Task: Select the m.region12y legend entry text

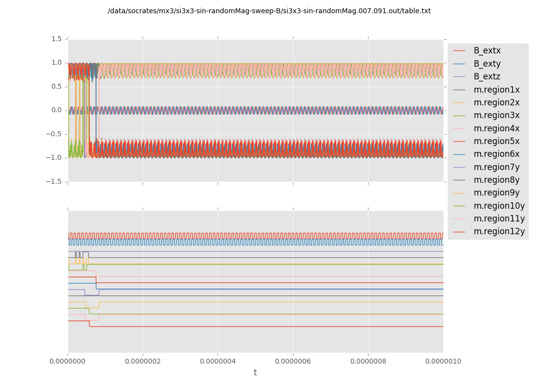Action: coord(499,231)
